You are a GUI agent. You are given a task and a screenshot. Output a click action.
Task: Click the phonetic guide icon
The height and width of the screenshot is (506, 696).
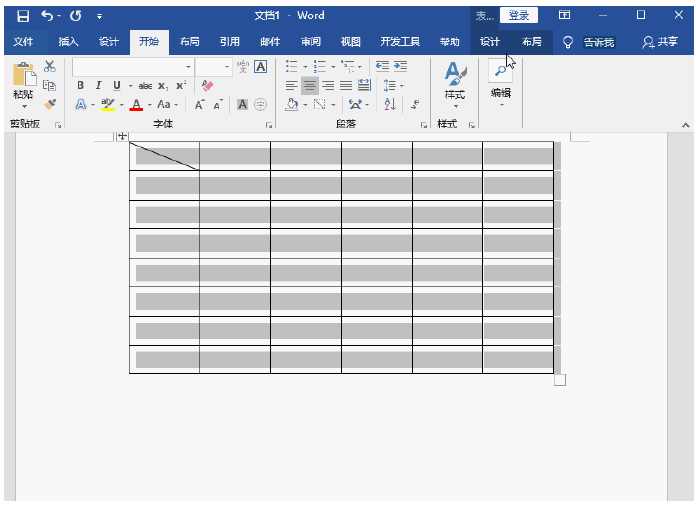[x=243, y=67]
